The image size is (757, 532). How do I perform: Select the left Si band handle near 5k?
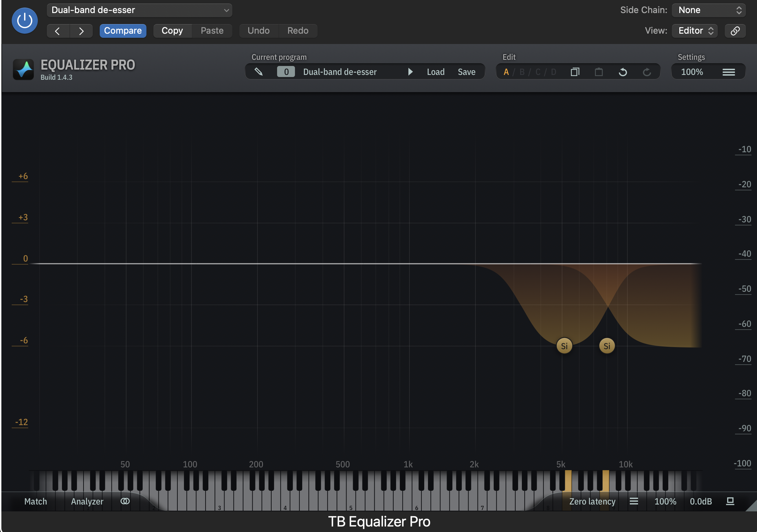click(564, 346)
